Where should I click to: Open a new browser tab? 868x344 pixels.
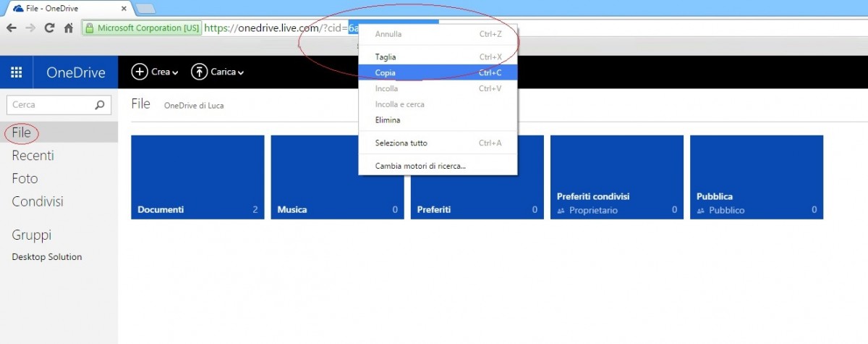click(145, 9)
